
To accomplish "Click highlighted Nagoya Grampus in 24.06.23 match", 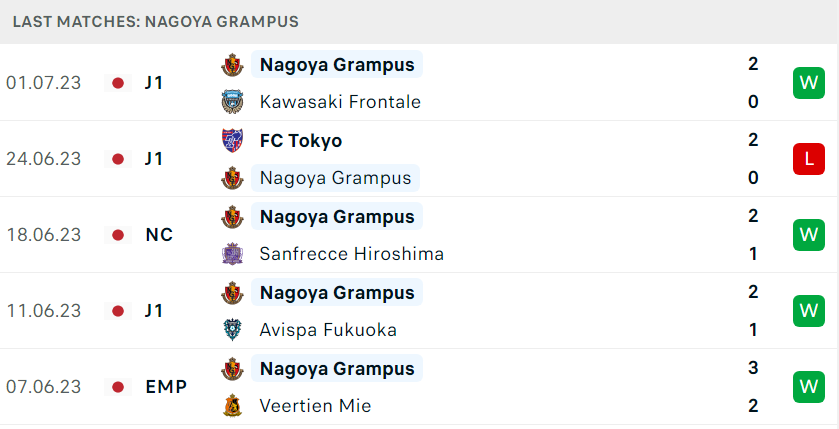I will [x=335, y=178].
